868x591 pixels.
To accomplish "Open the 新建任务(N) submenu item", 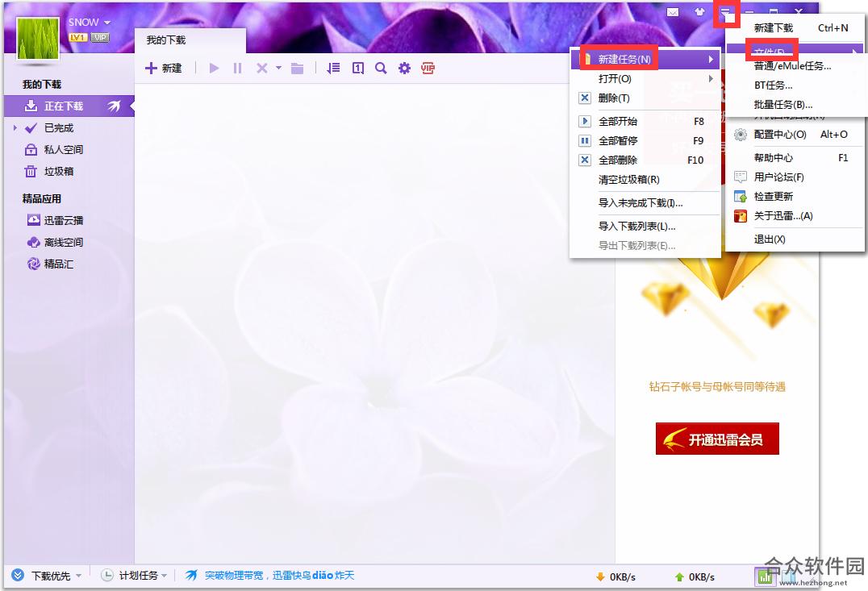I will tap(645, 59).
